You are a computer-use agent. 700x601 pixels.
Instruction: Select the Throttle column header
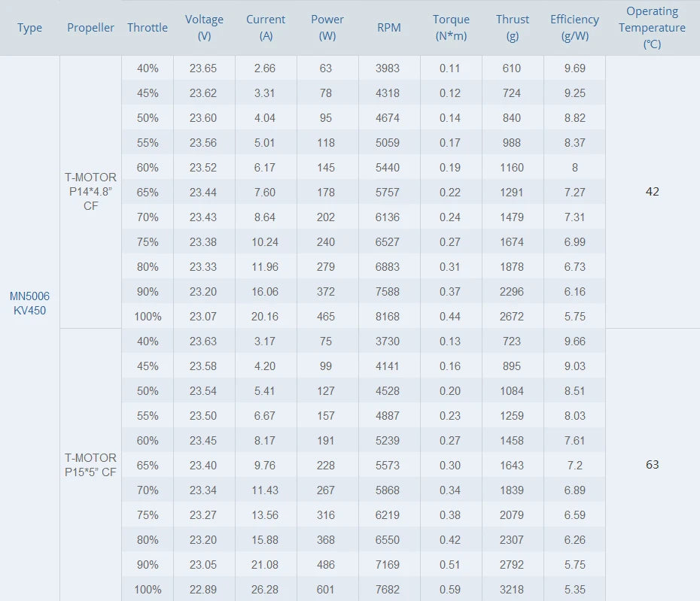pos(148,28)
